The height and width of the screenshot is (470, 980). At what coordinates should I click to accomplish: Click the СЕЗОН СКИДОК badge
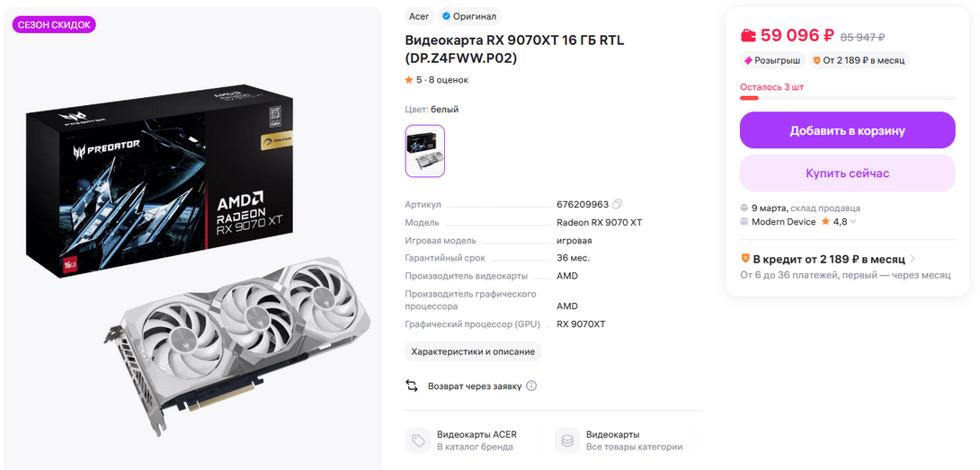tap(54, 25)
